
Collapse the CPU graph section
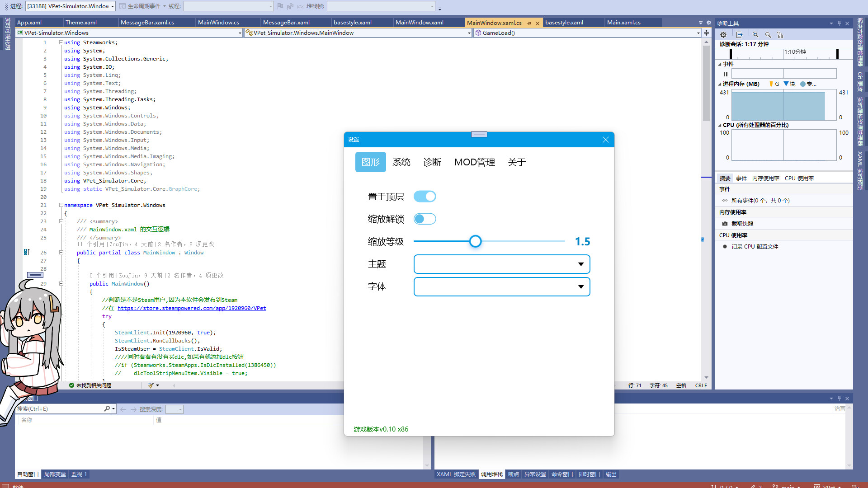click(720, 125)
